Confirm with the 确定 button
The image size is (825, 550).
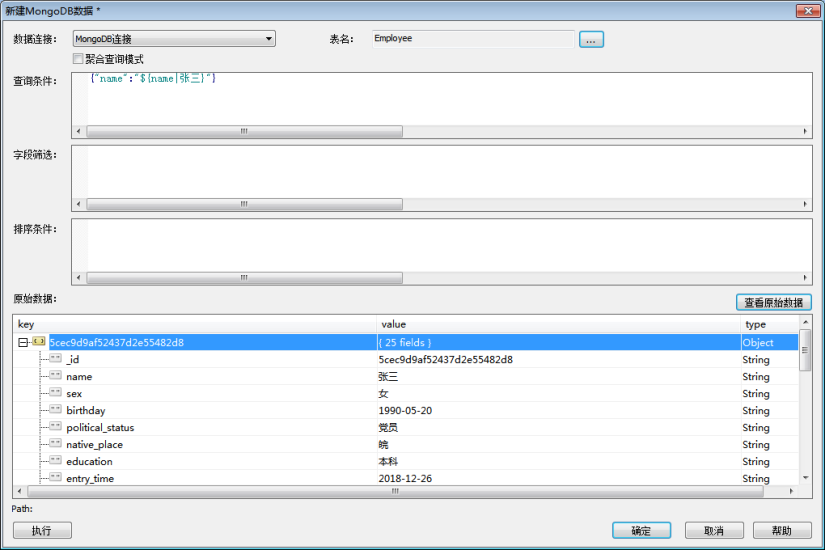(641, 530)
